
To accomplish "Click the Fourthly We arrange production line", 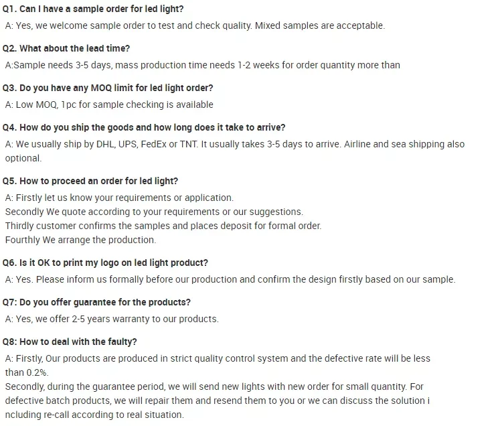I will pyautogui.click(x=80, y=240).
